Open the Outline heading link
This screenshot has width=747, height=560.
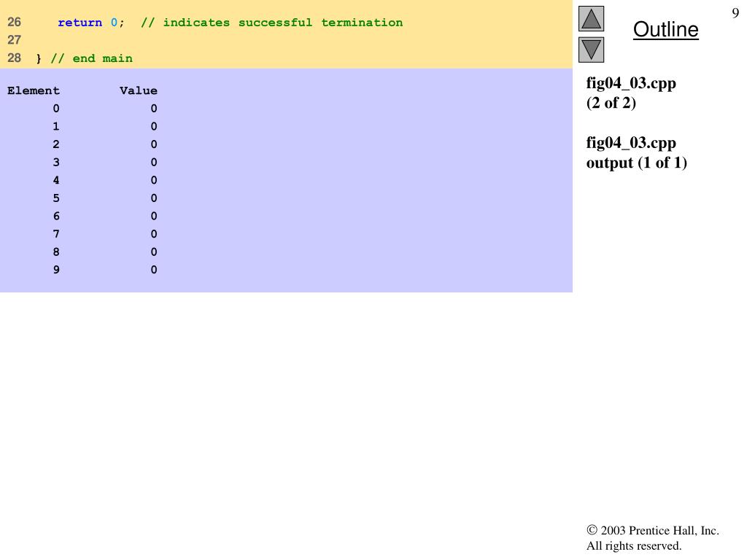(665, 29)
